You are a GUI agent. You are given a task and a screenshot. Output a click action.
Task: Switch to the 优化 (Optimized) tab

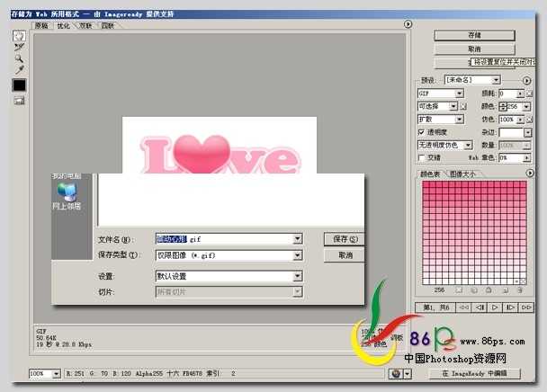pos(64,25)
